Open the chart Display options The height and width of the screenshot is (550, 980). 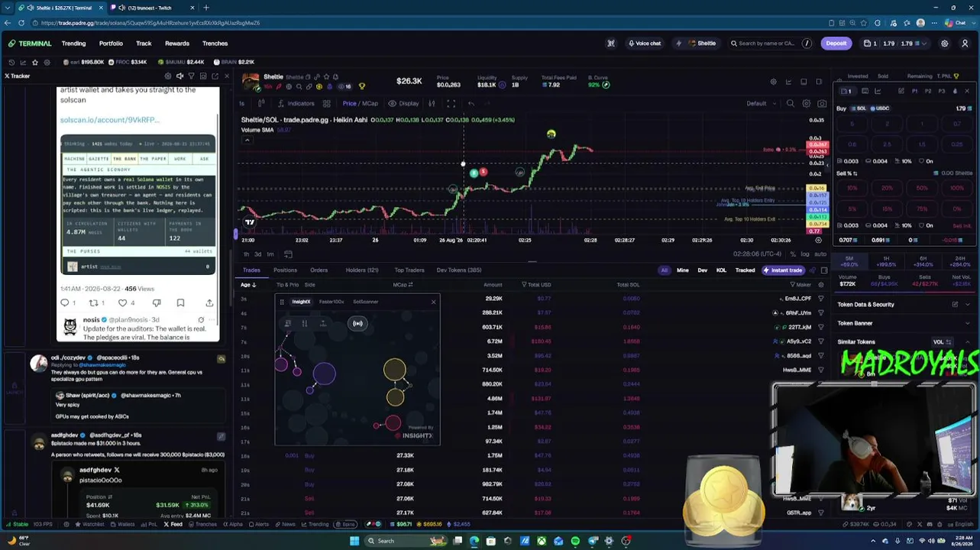coord(404,104)
